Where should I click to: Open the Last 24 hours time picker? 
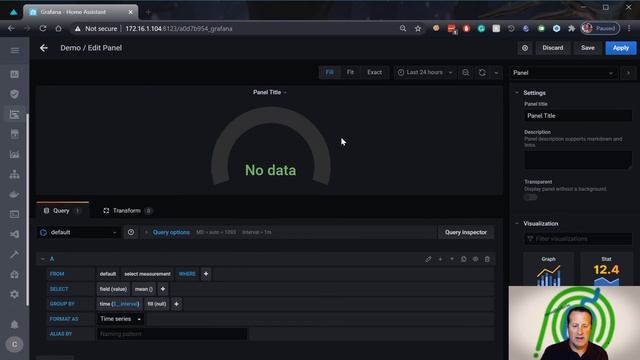pyautogui.click(x=424, y=73)
